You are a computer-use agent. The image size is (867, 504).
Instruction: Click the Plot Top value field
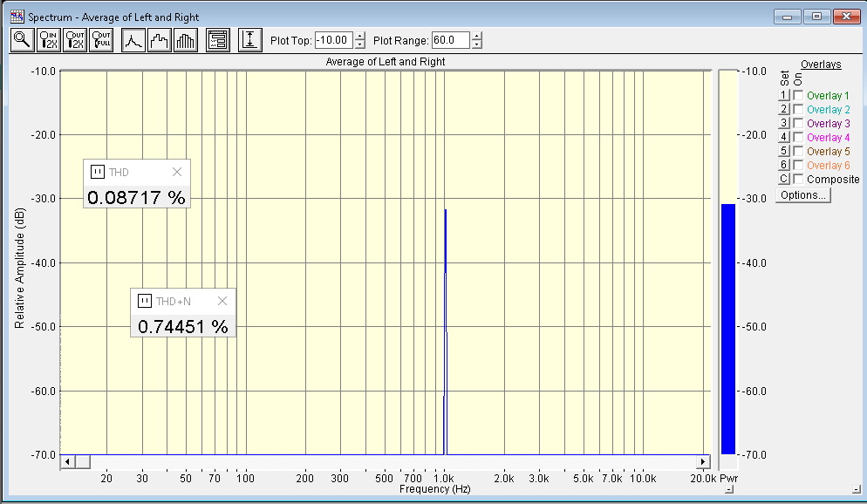[x=333, y=40]
